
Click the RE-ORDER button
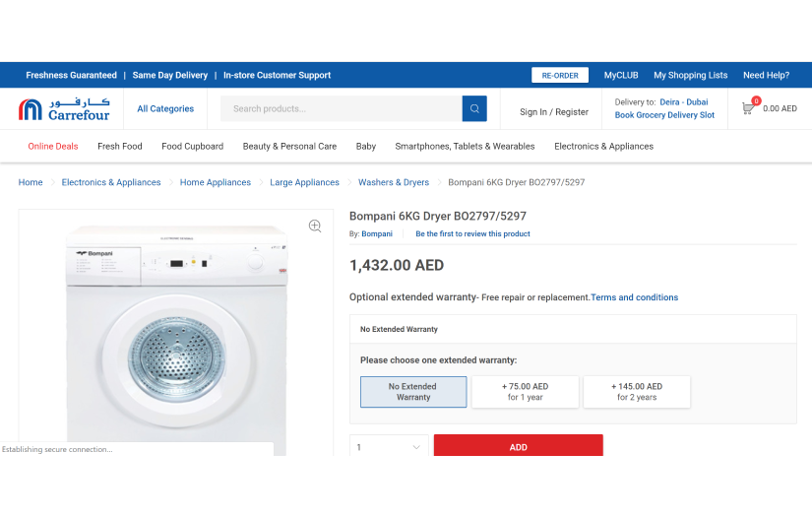coord(560,75)
